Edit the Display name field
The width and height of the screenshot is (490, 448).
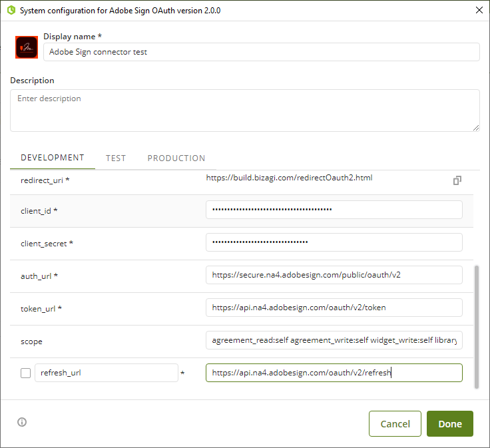click(261, 52)
